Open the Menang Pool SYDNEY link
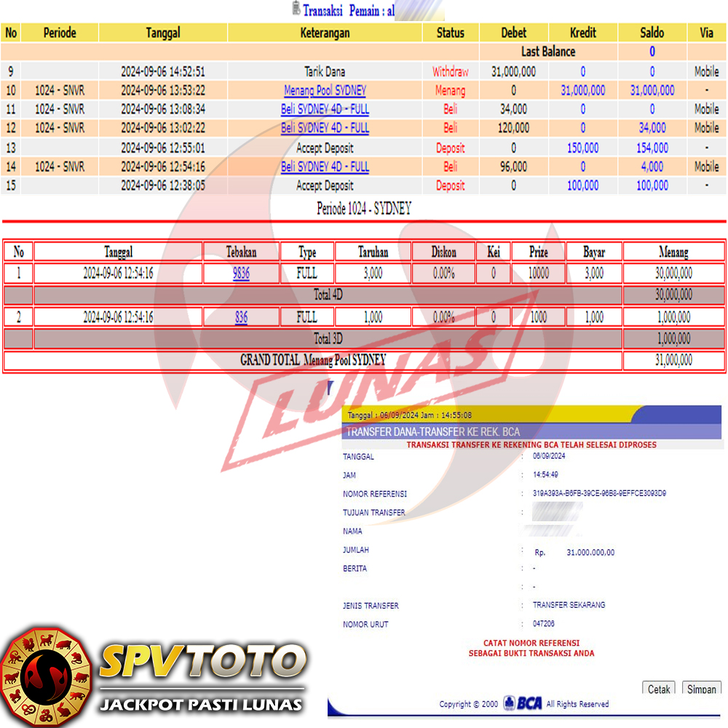This screenshot has height=728, width=728. click(325, 91)
